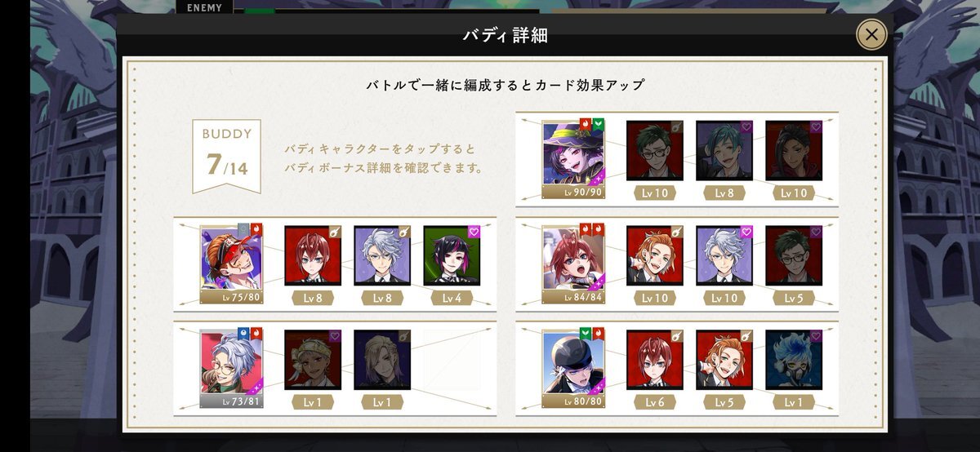Screen dimensions: 980x452
Task: Tap the BUDDY 7/14 banner
Action: (x=226, y=155)
